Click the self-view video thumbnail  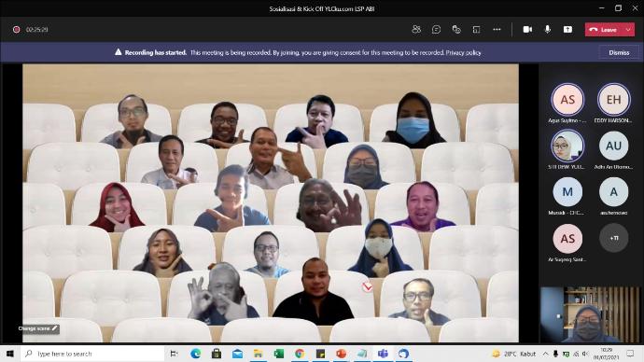click(590, 314)
